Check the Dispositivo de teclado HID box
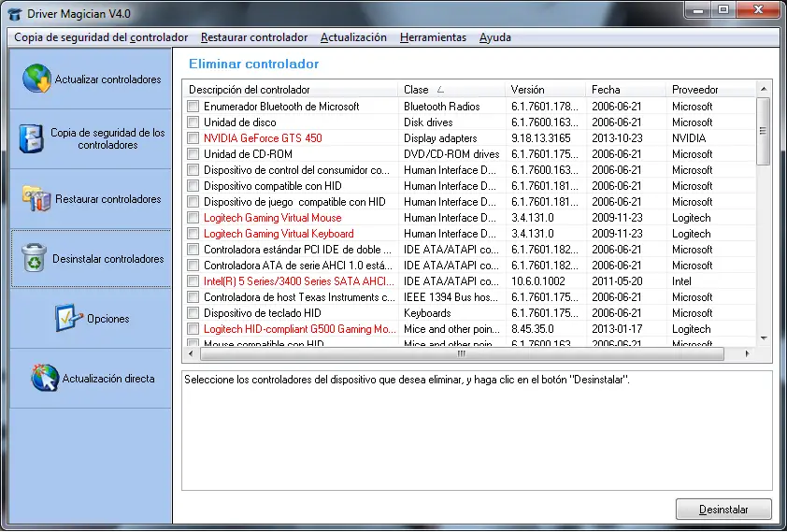This screenshot has width=787, height=532. click(x=193, y=312)
